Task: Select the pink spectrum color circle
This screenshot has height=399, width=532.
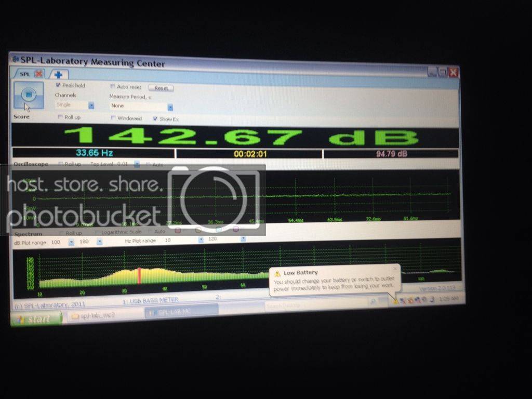Action: pos(236,229)
